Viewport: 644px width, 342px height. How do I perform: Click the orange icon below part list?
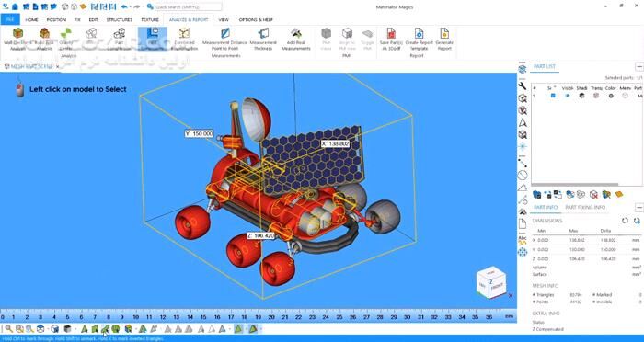click(619, 194)
